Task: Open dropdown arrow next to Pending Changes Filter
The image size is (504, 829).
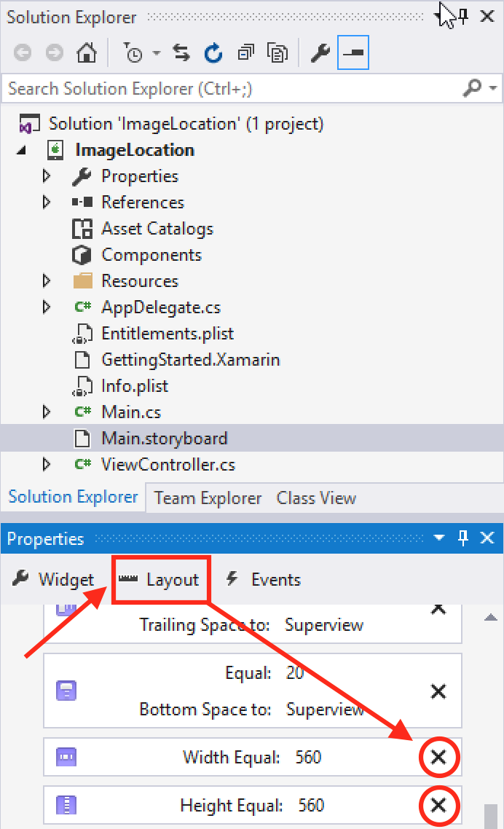Action: coord(157,53)
